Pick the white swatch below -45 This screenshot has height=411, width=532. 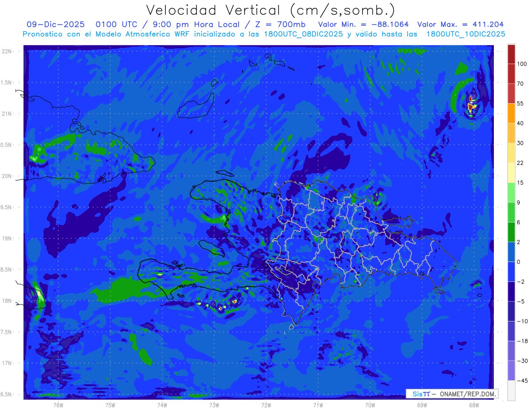511,390
